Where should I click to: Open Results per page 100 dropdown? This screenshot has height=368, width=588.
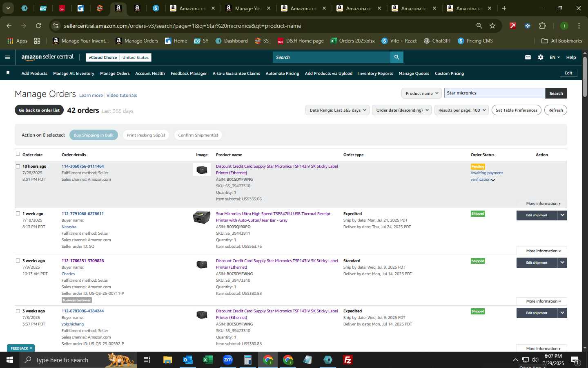click(x=461, y=110)
